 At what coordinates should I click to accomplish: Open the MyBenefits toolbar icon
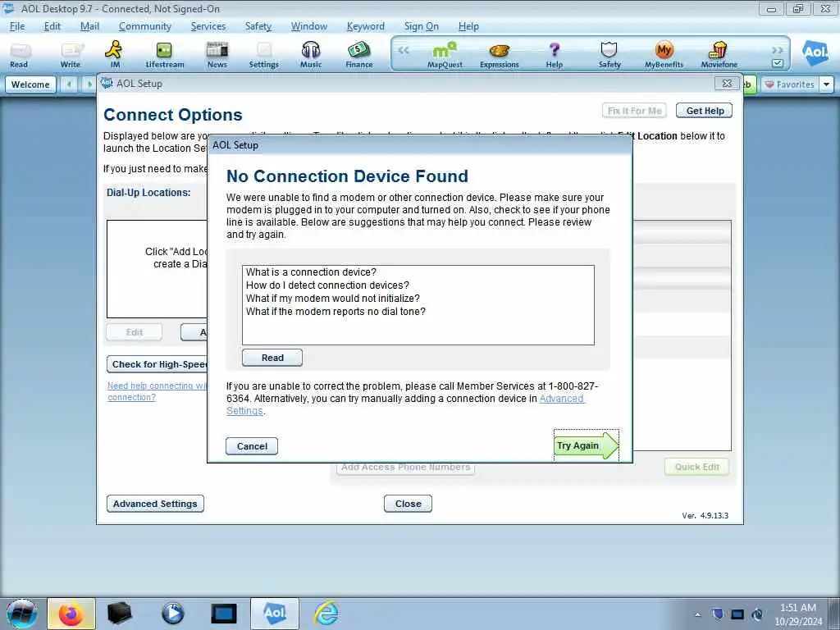[664, 55]
